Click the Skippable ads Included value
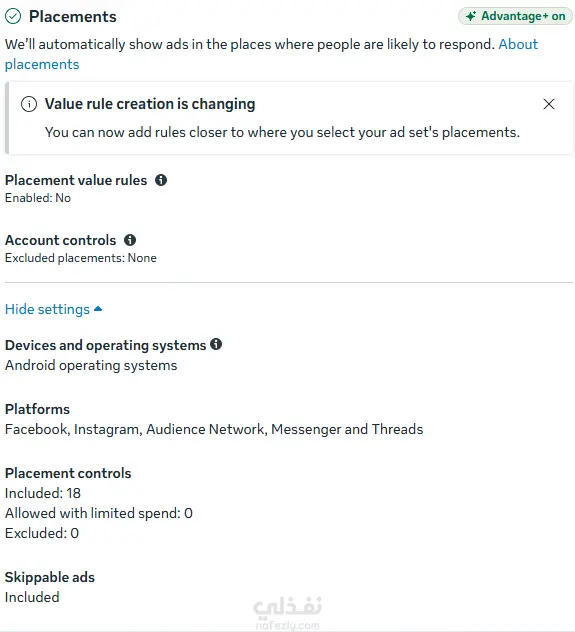This screenshot has width=575, height=632. point(32,597)
